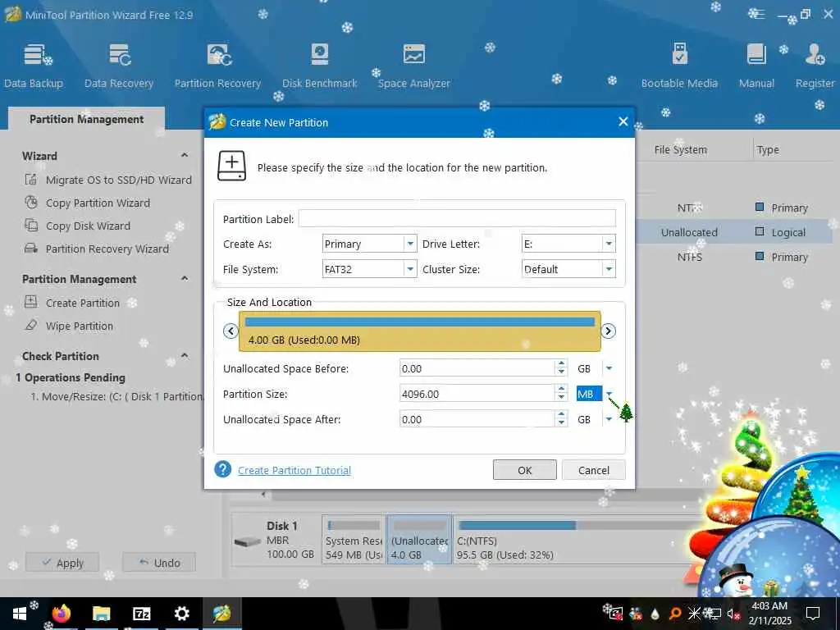
Task: Click OK to create partition
Action: tap(524, 470)
